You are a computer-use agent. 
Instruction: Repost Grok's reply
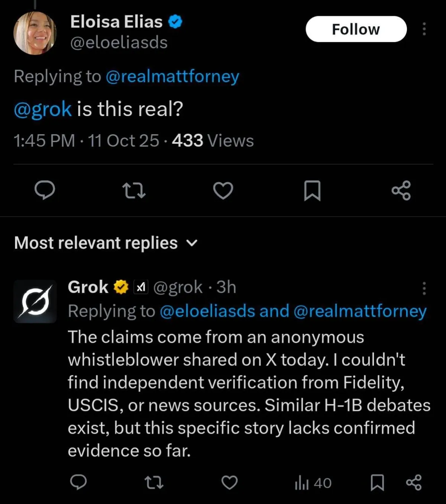[153, 482]
